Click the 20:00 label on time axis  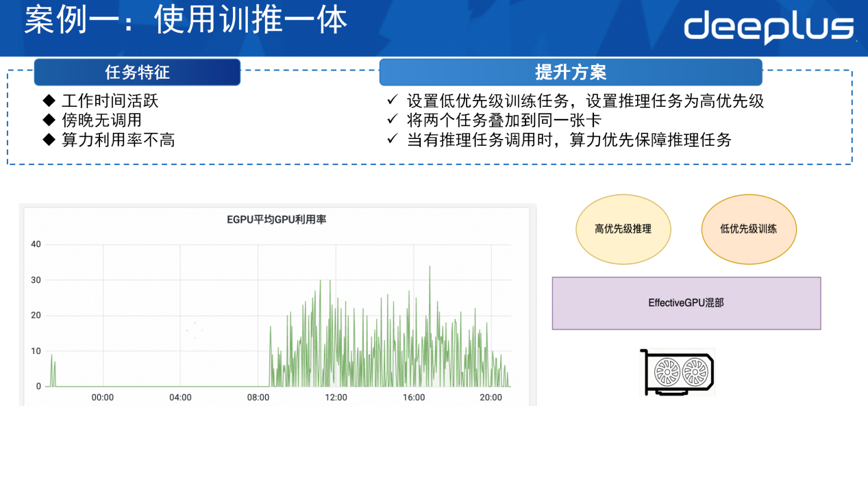point(491,398)
